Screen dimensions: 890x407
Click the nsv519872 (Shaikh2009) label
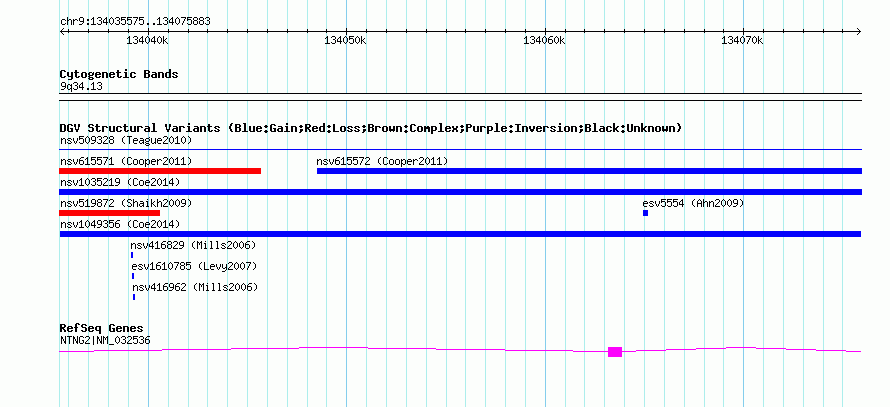(x=126, y=203)
